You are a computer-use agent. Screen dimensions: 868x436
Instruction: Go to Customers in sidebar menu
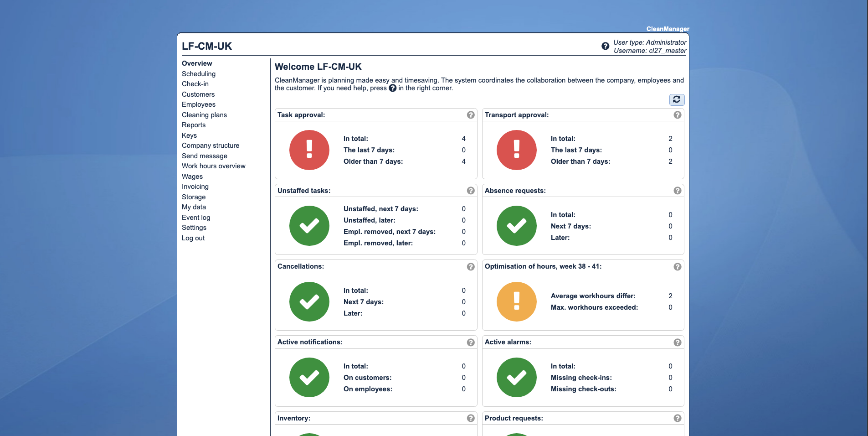coord(198,94)
